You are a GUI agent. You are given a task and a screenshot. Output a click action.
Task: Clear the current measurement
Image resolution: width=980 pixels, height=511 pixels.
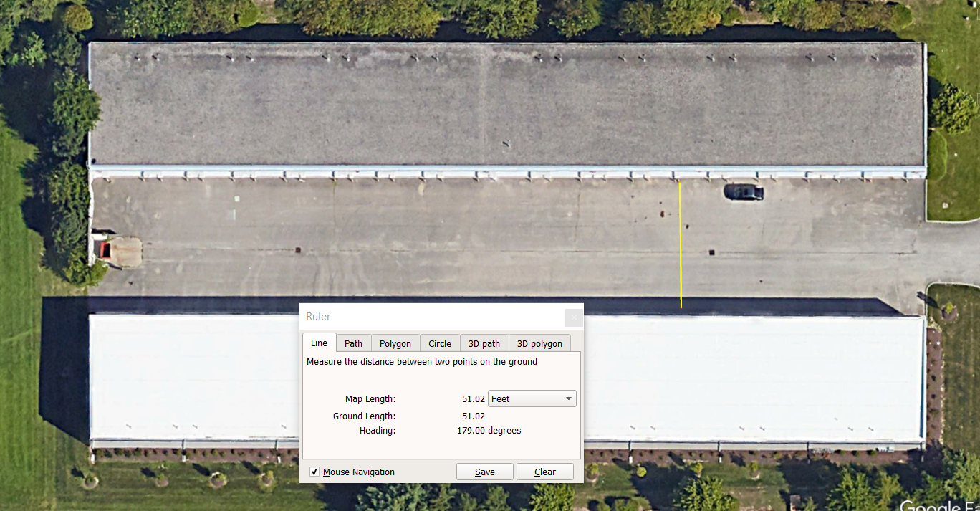[x=544, y=472]
